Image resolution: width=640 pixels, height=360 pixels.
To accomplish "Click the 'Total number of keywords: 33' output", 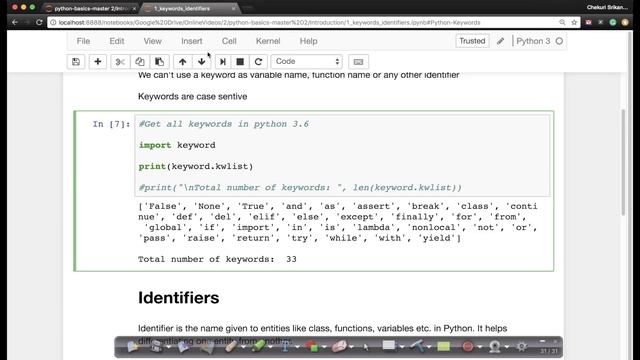I will 217,259.
